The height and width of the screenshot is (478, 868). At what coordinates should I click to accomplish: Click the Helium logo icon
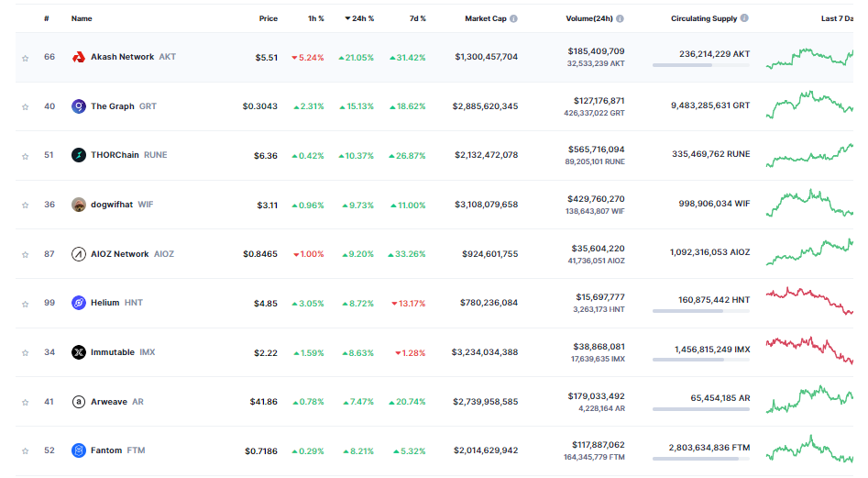pyautogui.click(x=79, y=303)
